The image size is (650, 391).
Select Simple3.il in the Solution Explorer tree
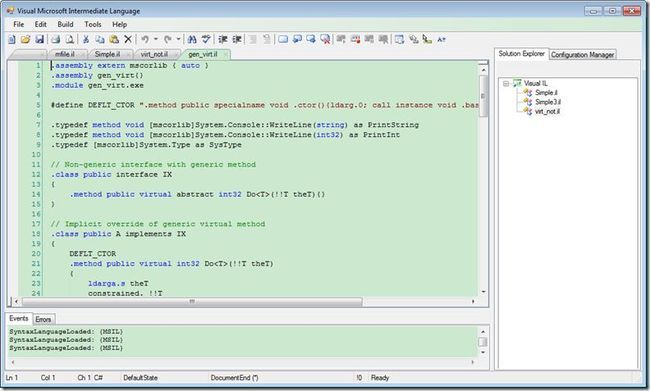click(548, 102)
